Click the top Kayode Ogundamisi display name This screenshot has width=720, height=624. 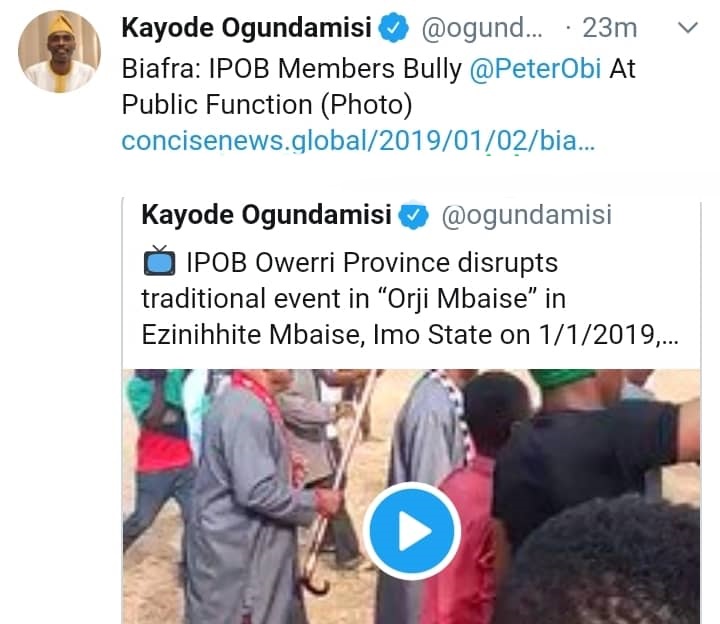[247, 28]
